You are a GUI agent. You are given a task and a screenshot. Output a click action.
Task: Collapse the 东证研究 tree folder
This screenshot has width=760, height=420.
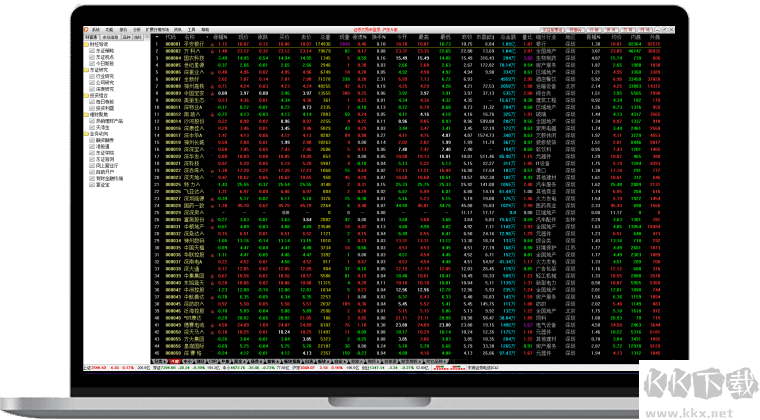click(x=88, y=70)
